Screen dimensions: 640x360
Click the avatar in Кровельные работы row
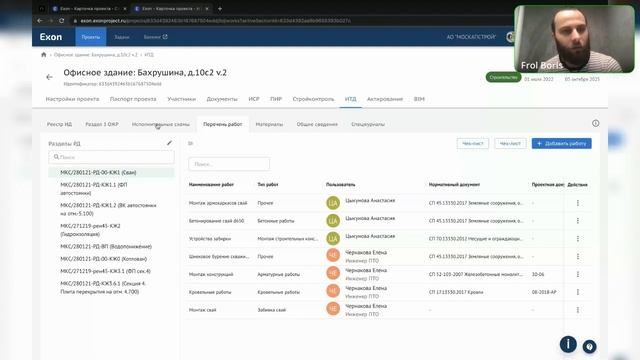click(x=333, y=291)
